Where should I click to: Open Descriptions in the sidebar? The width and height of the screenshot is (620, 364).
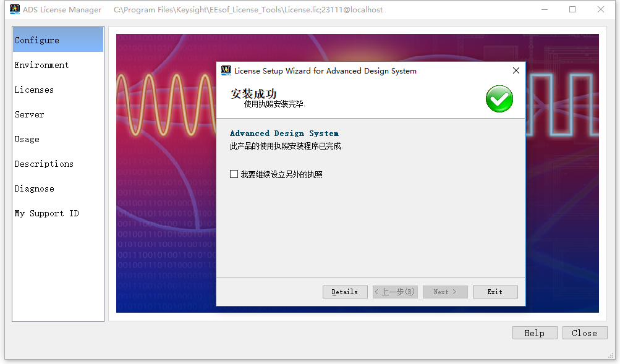pos(58,164)
